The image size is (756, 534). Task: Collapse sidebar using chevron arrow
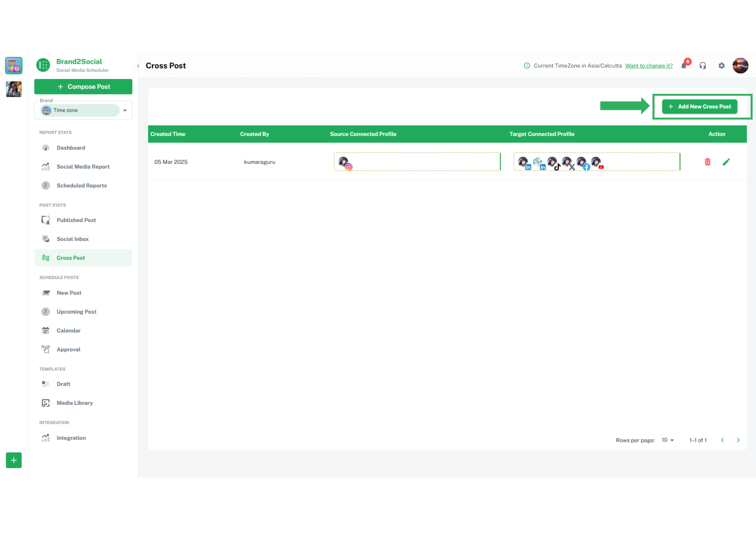(x=138, y=66)
